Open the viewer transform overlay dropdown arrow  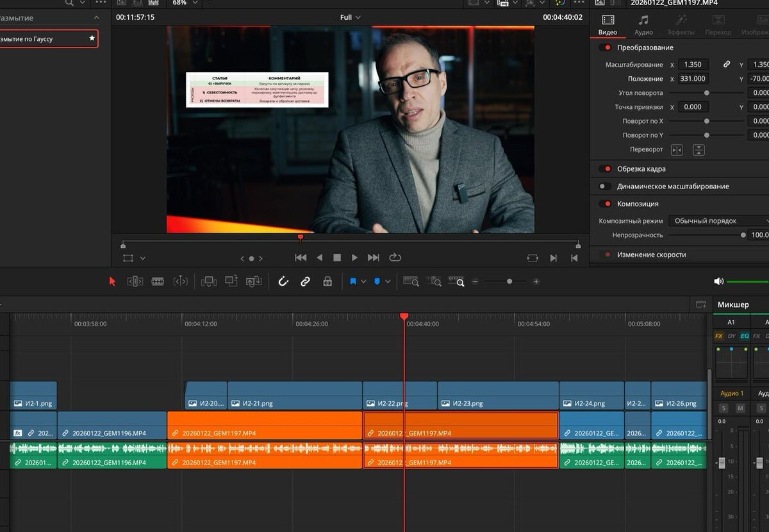click(x=142, y=258)
